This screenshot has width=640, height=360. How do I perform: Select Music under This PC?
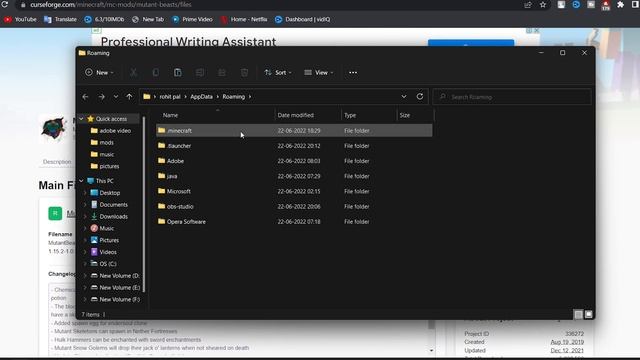[102, 228]
